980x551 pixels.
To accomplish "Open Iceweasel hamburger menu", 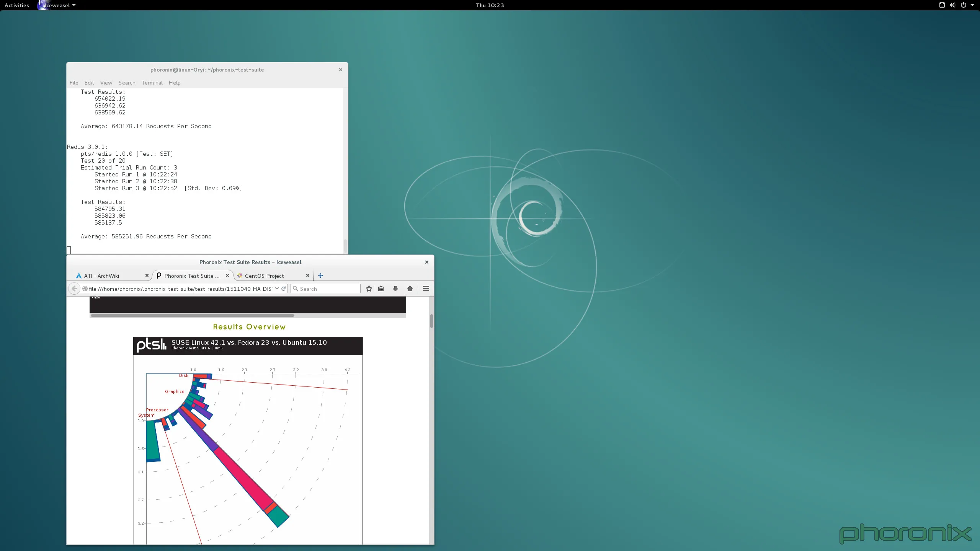I will point(426,289).
